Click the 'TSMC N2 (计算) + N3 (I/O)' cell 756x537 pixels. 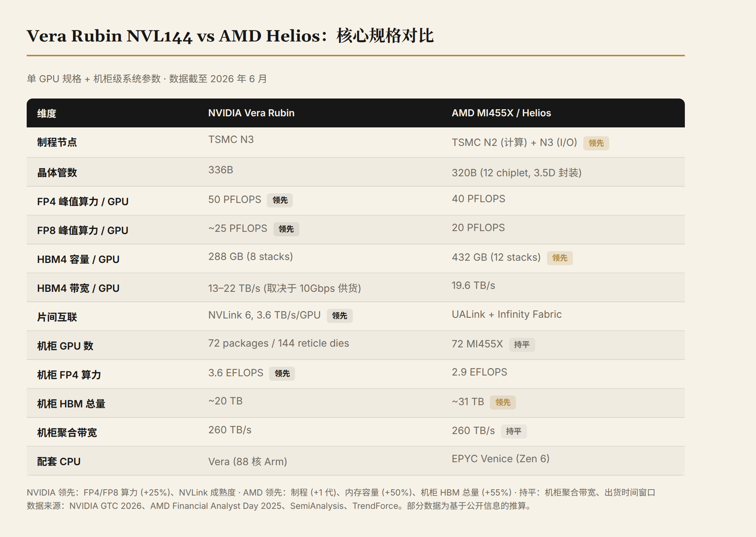pyautogui.click(x=514, y=143)
